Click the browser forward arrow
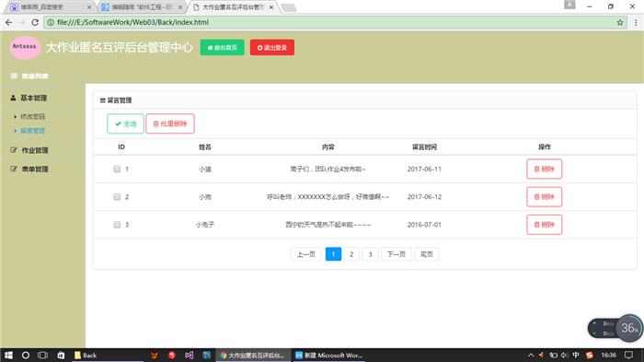The image size is (644, 362). pos(22,22)
